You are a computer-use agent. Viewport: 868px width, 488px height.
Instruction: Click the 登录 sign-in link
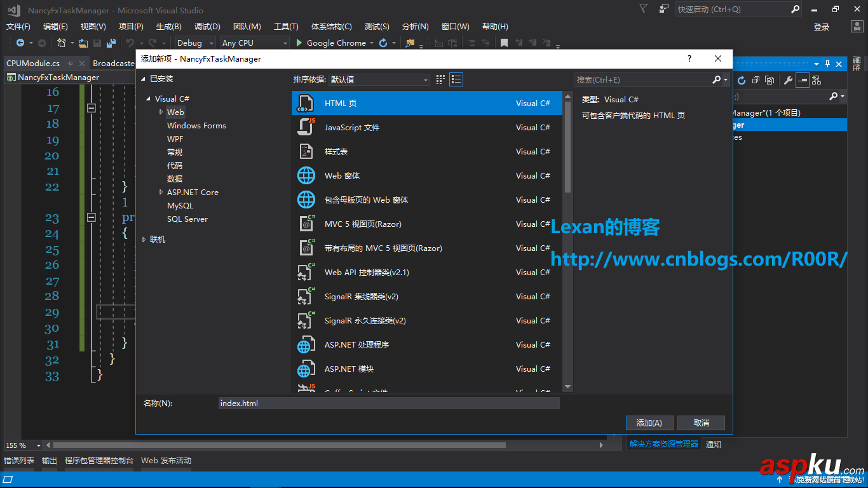coord(822,27)
